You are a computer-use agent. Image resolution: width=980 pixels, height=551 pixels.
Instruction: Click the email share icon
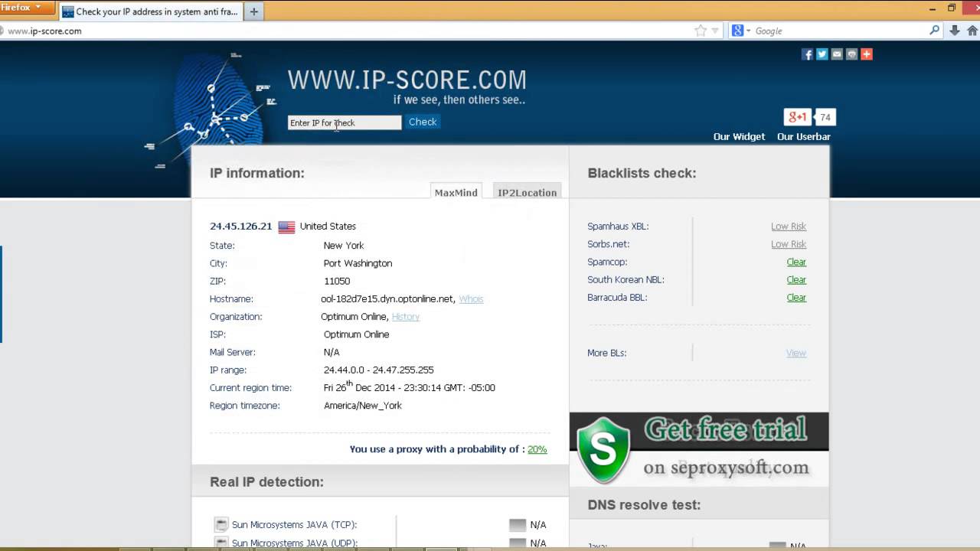(837, 54)
